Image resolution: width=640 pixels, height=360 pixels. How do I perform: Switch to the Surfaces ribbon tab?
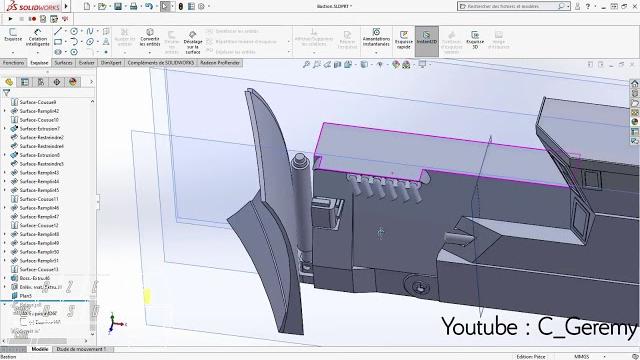pyautogui.click(x=63, y=63)
